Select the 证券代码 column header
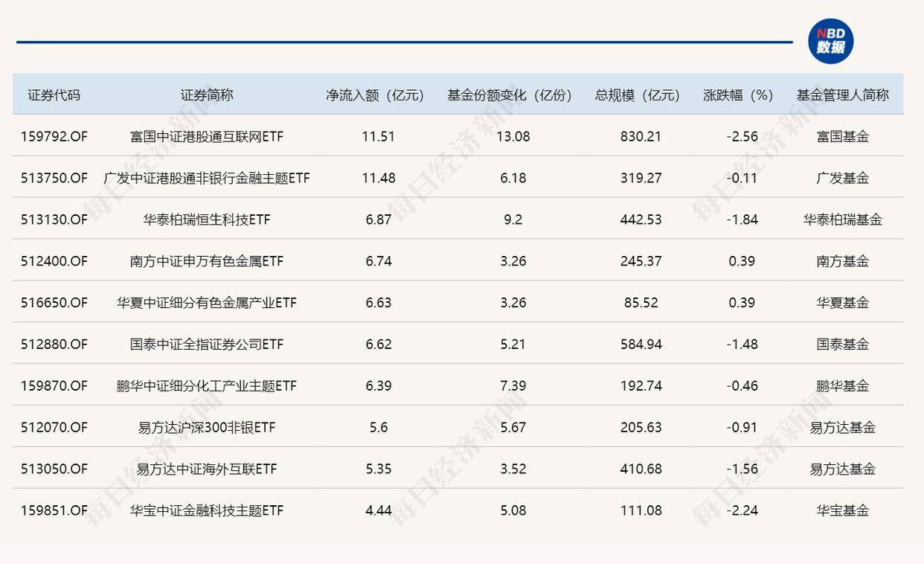Viewport: 924px width, 564px height. [54, 95]
